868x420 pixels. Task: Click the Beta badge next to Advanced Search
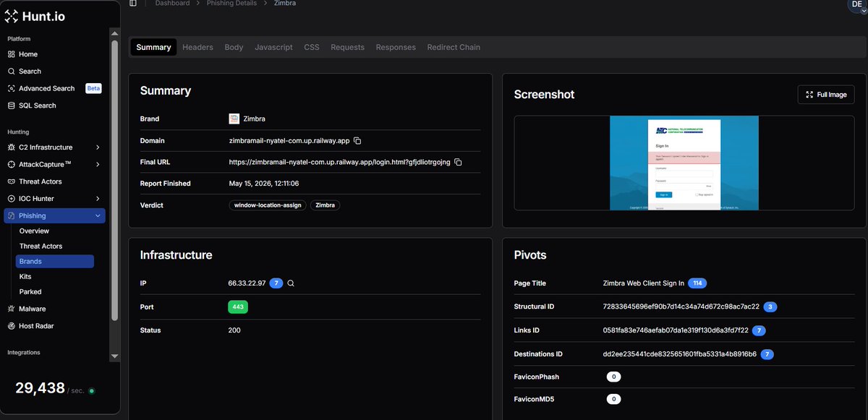[x=93, y=88]
